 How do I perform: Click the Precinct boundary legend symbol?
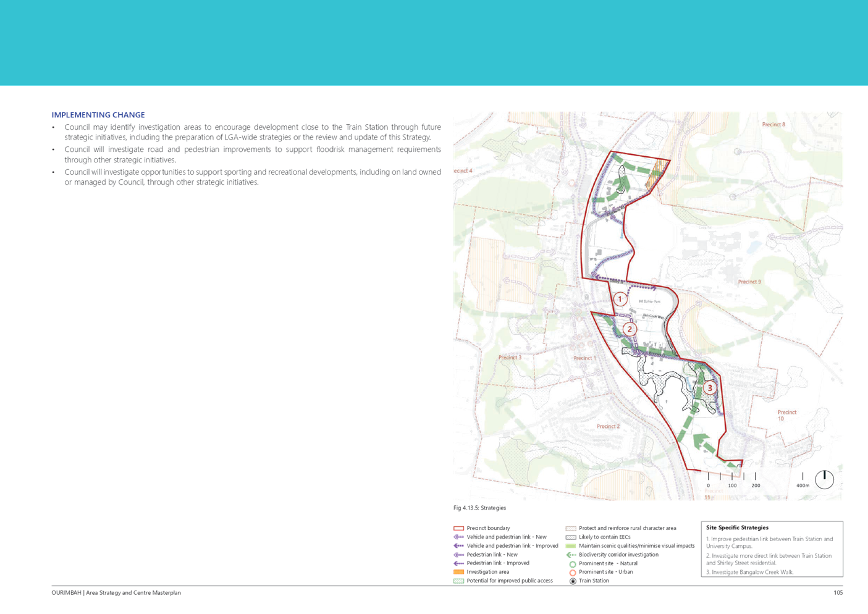click(458, 529)
